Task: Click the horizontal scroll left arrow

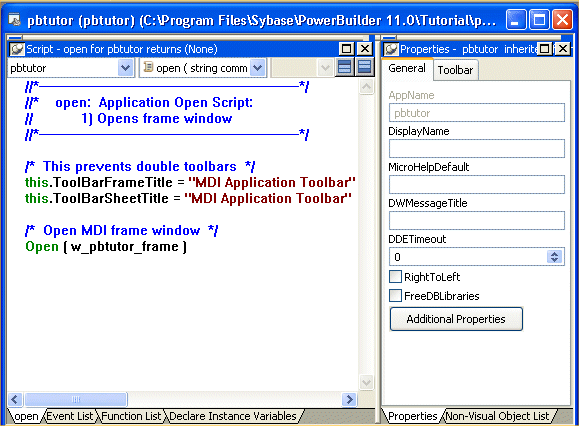Action: [x=15, y=399]
